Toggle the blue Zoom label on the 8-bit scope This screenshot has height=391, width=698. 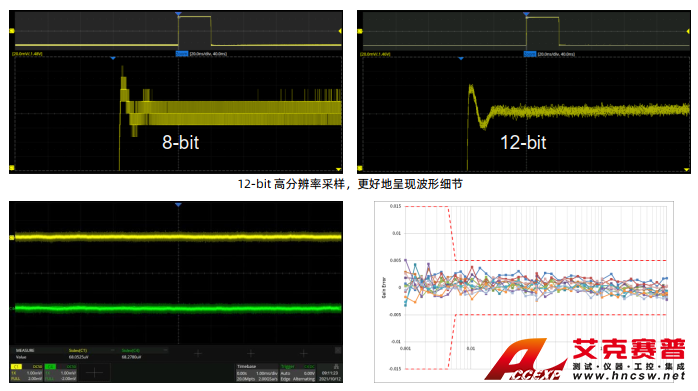point(182,54)
